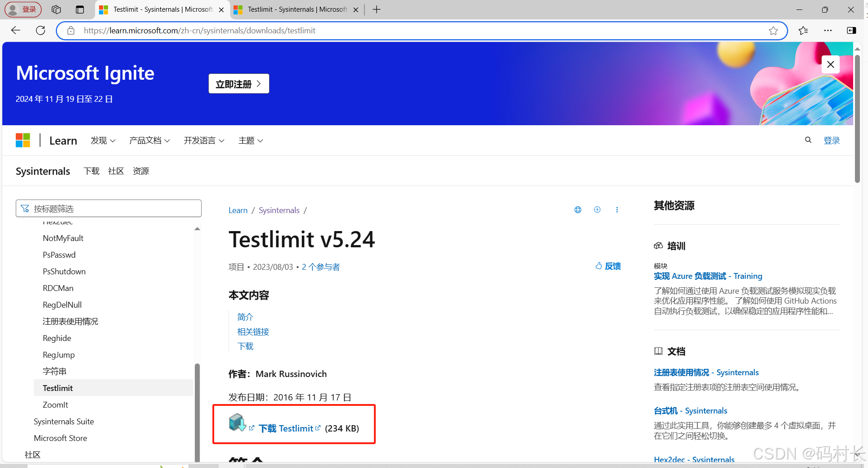This screenshot has height=468, width=868.
Task: Jump to 下载 section in contents
Action: click(245, 346)
